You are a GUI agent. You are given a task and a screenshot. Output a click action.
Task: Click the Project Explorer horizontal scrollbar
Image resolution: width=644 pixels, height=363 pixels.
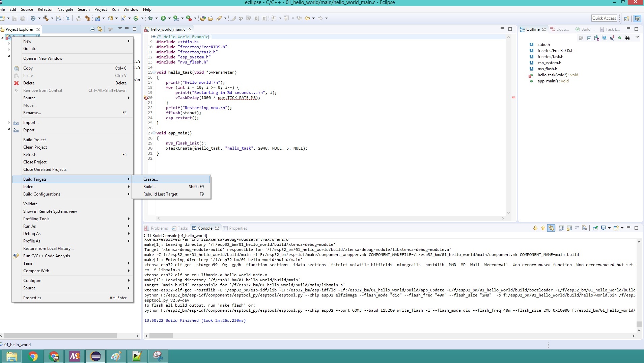pos(60,336)
